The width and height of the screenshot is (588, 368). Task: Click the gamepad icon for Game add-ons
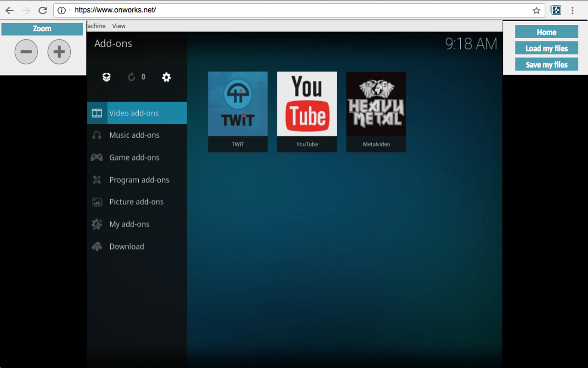[96, 157]
